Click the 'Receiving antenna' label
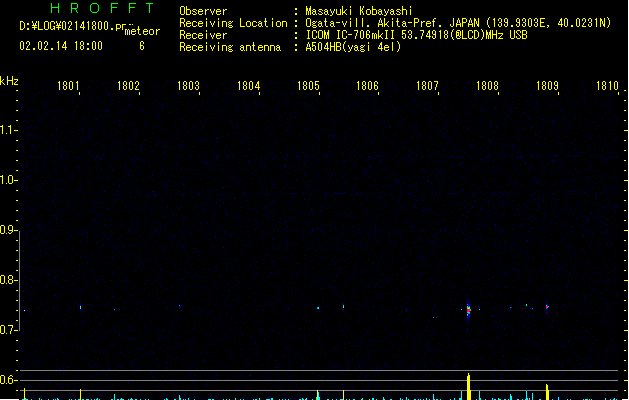Viewport: 629px width, 400px height. click(x=230, y=47)
